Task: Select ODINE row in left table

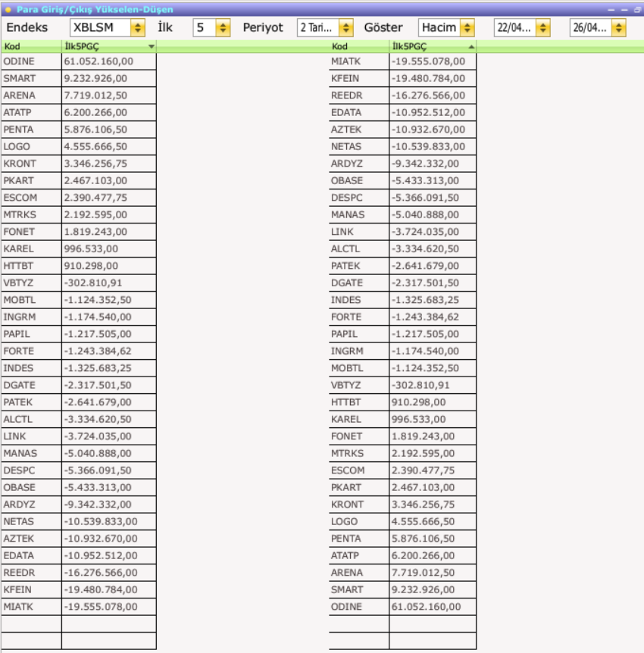Action: pyautogui.click(x=79, y=61)
